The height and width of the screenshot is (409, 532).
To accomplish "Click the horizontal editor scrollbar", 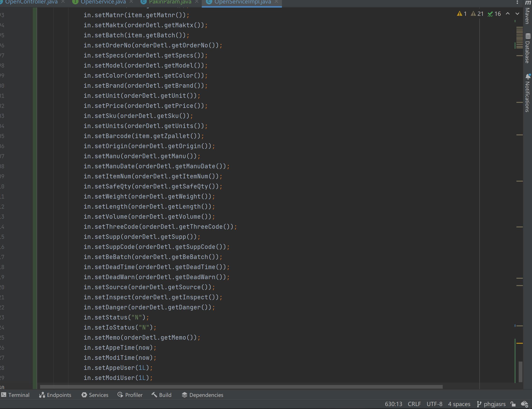I will click(241, 387).
